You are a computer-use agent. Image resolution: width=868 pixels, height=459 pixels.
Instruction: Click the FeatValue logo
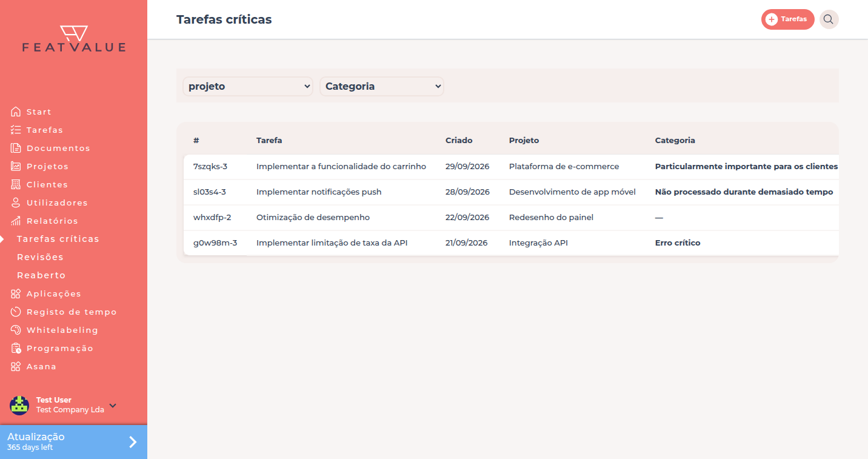point(74,39)
